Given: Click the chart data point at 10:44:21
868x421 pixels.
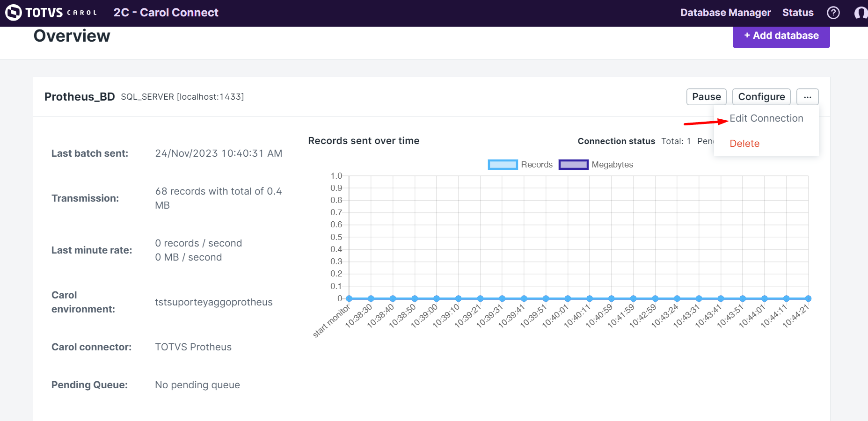Looking at the screenshot, I should (x=808, y=298).
